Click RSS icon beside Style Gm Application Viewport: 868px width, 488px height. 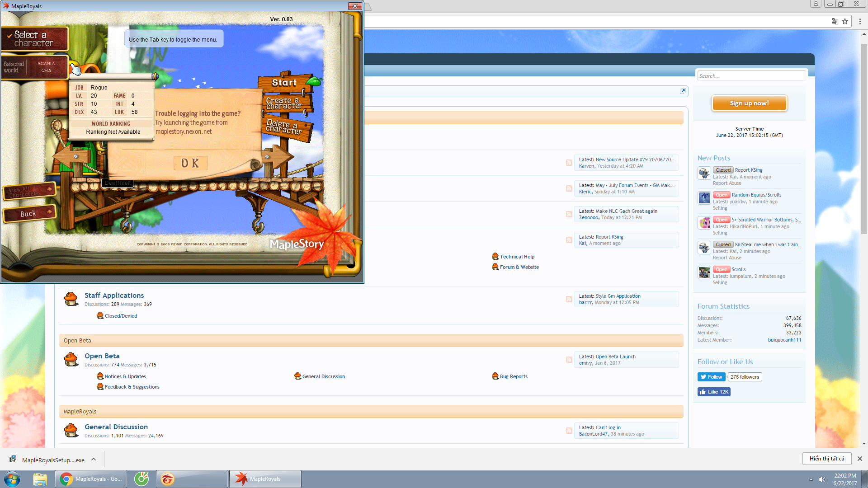[x=569, y=299]
